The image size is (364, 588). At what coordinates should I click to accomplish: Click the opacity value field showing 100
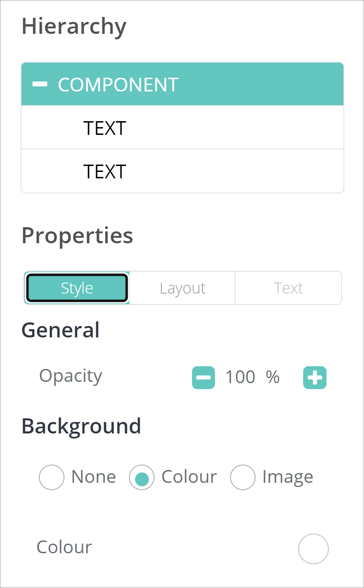coord(240,378)
